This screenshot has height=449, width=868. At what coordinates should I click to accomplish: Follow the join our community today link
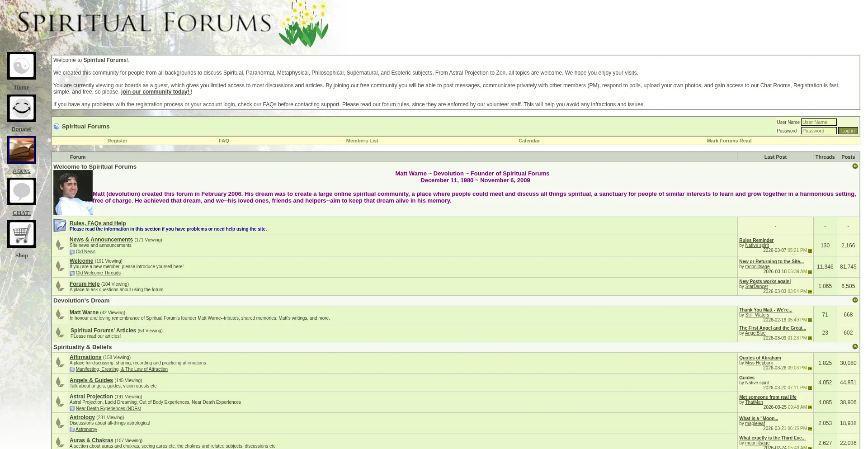(x=156, y=92)
